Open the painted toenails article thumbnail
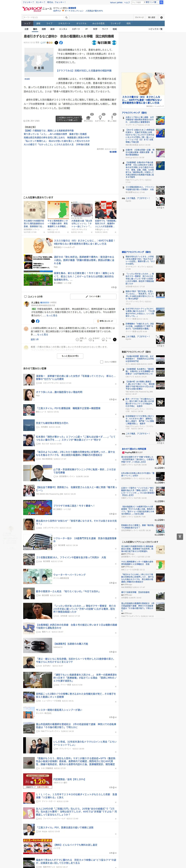 point(82,210)
